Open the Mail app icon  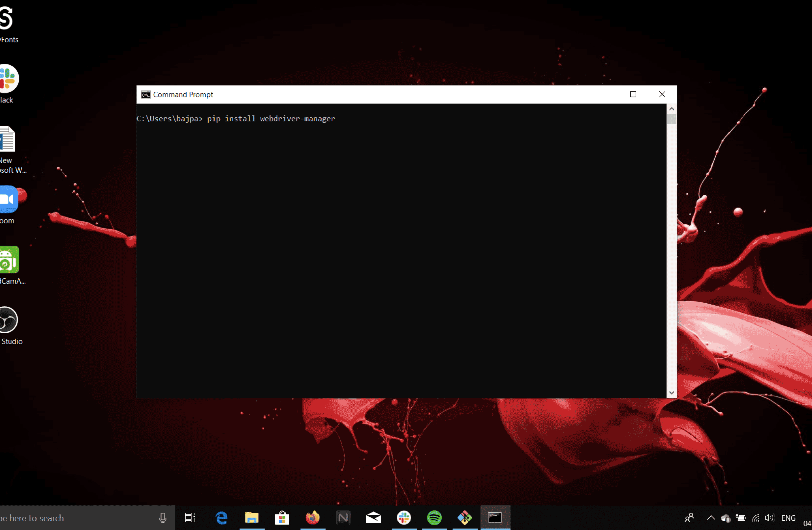(373, 518)
